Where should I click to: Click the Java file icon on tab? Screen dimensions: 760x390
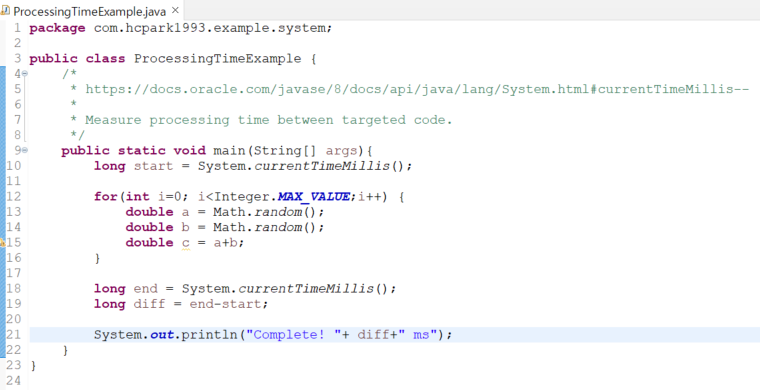tap(5, 11)
